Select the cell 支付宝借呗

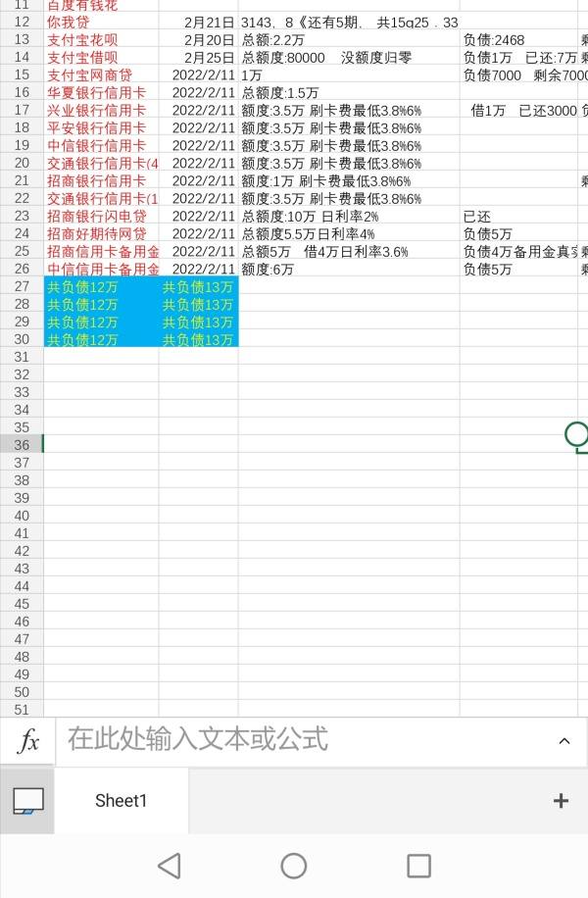101,58
